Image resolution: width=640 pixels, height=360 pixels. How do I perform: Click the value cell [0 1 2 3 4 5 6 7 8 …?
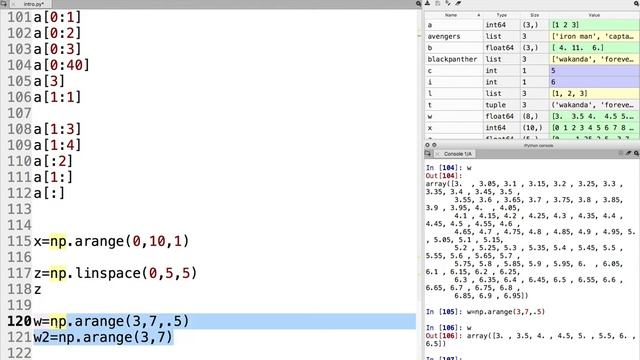point(594,128)
